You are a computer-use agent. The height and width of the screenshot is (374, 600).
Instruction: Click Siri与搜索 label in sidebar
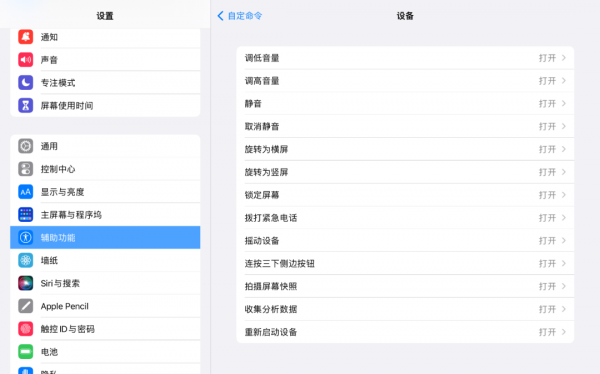click(x=60, y=283)
